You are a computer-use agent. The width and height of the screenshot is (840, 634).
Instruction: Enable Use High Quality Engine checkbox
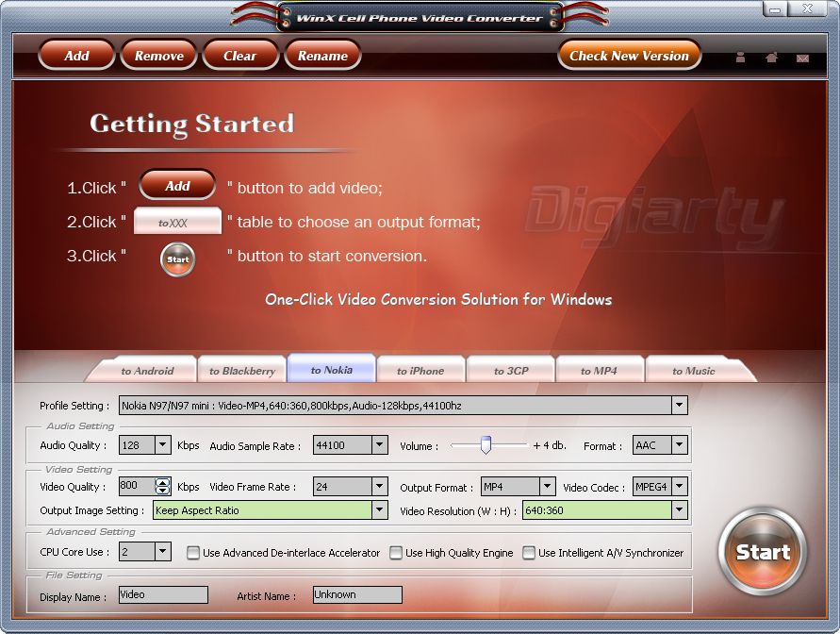pos(396,553)
